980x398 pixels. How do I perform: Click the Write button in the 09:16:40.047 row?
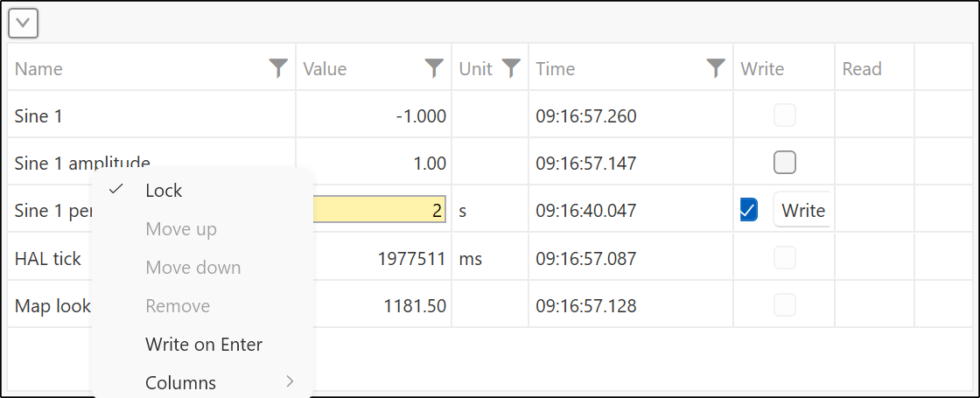(x=801, y=210)
